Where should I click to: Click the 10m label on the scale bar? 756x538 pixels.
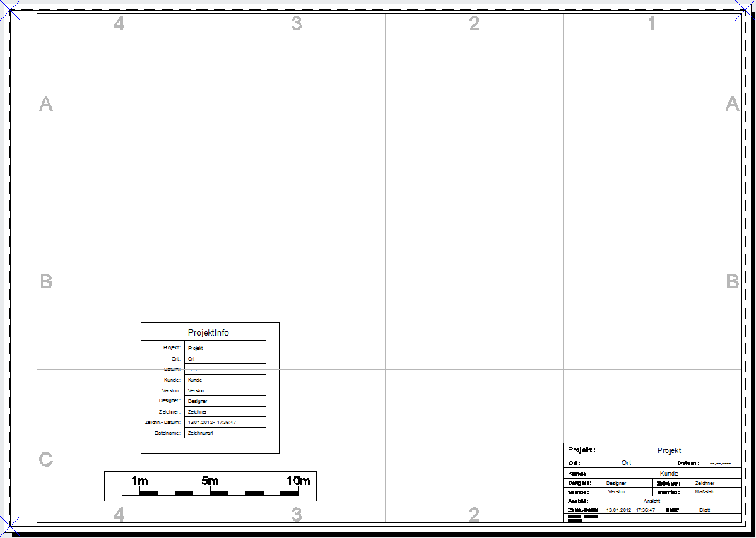tap(298, 481)
